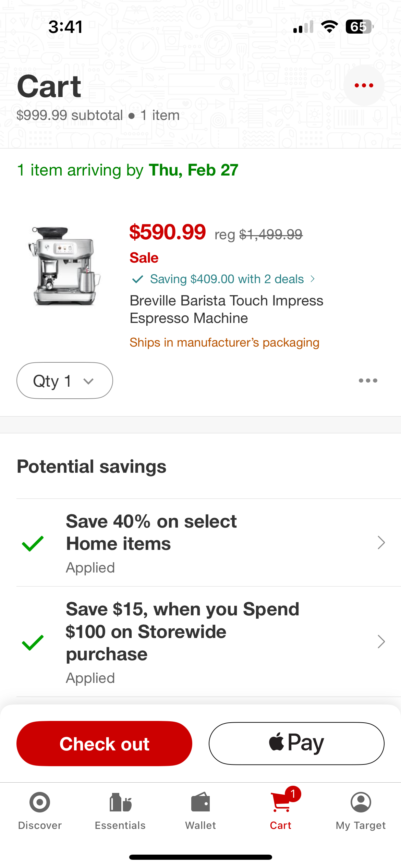This screenshot has height=868, width=401.
Task: Open Saving $409.00 with 2 deals link
Action: point(227,279)
